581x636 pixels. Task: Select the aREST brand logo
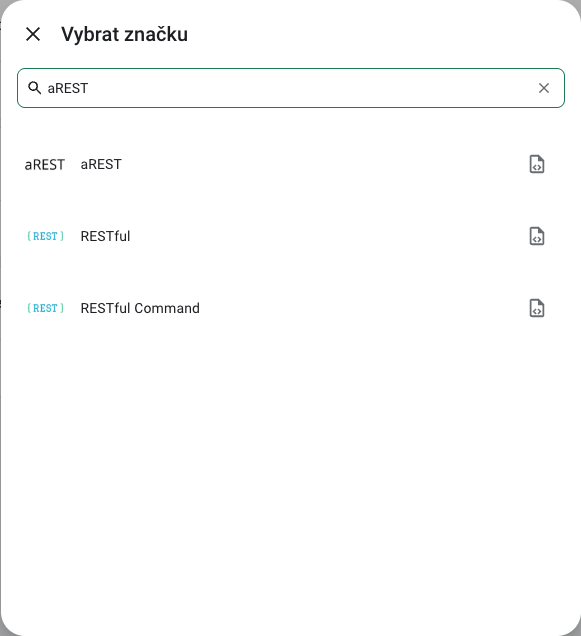click(x=45, y=165)
